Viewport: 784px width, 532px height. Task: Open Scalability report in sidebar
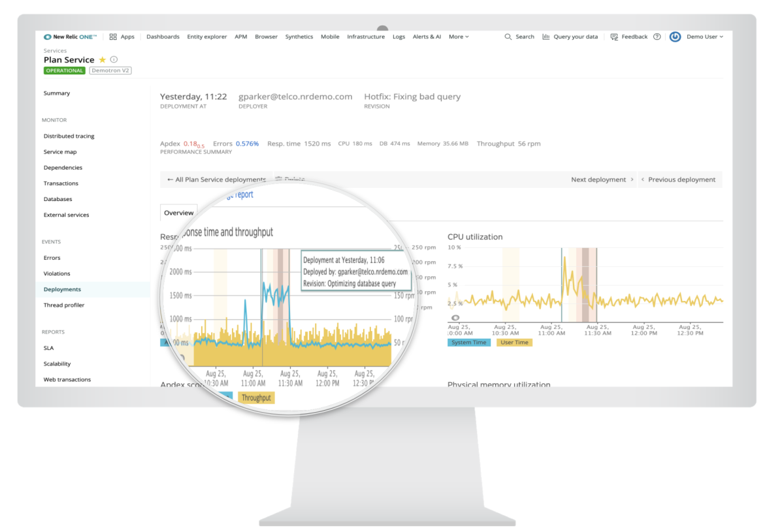57,364
